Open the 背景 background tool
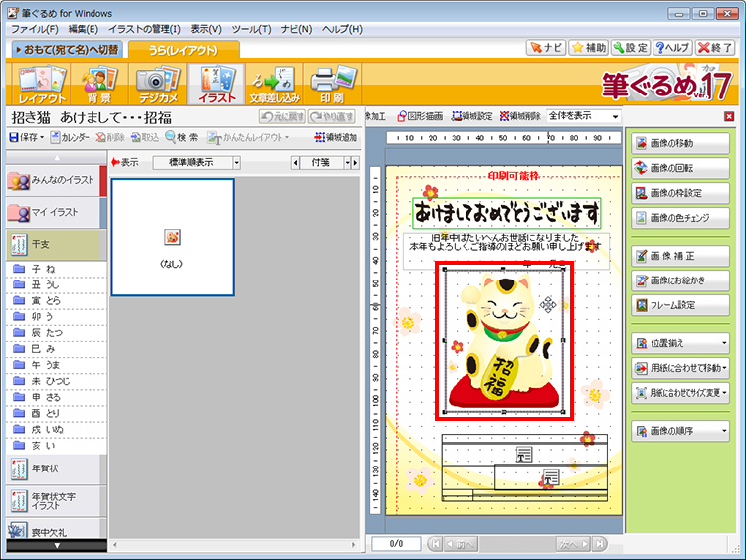The height and width of the screenshot is (560, 746). (x=98, y=85)
